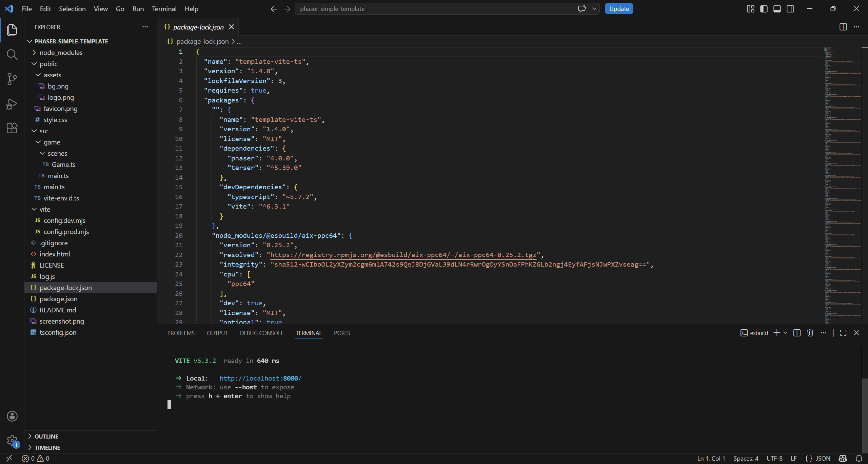Open the new terminal launch profile dropdown

[785, 333]
